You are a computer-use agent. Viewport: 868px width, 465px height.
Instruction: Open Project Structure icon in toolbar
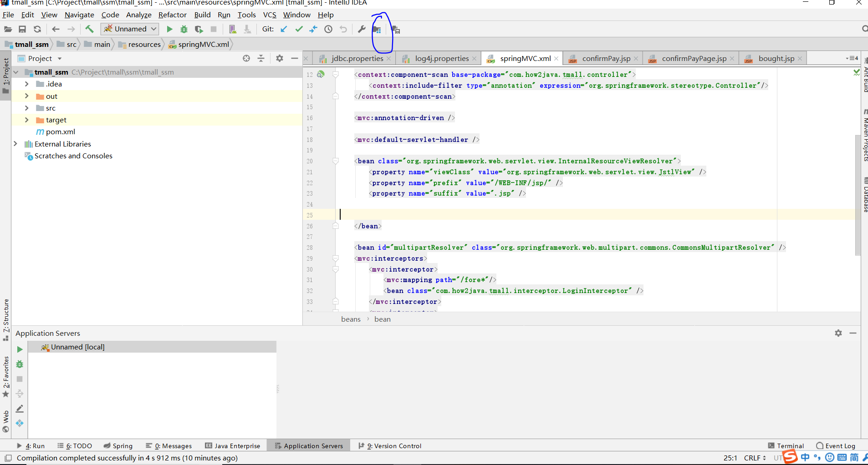pos(377,30)
